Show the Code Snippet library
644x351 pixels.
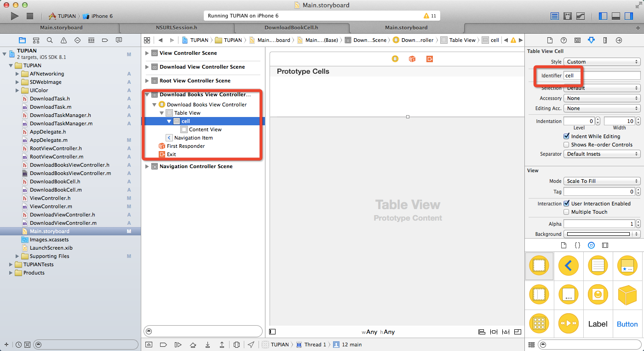click(x=578, y=246)
